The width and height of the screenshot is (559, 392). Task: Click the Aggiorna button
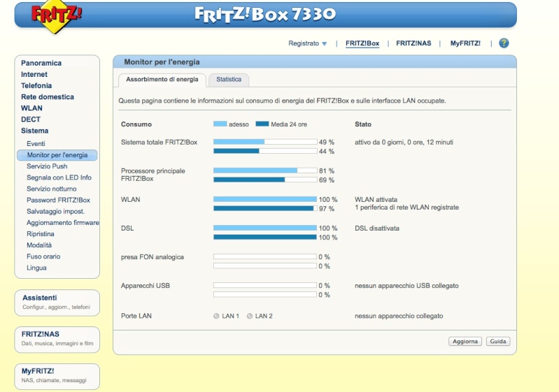465,341
